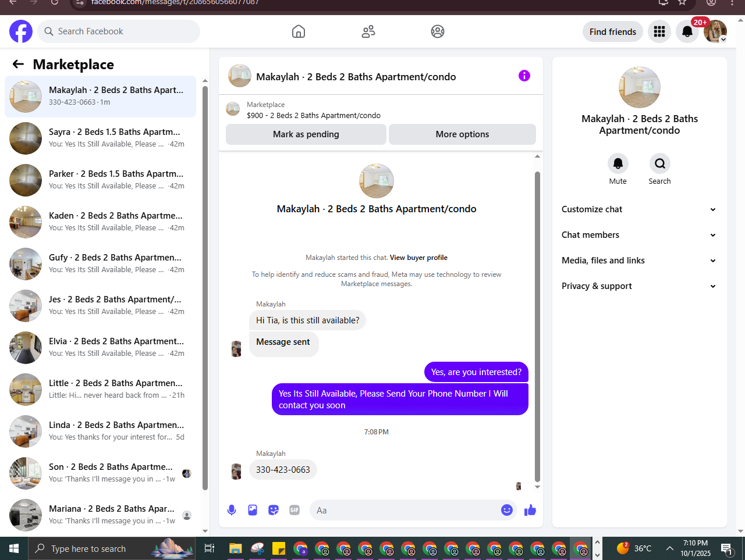
Task: Click the listing thumbnail in the details panel
Action: coord(640,87)
